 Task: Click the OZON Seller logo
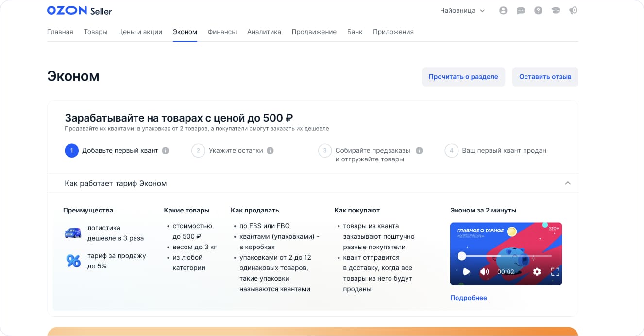(x=79, y=10)
